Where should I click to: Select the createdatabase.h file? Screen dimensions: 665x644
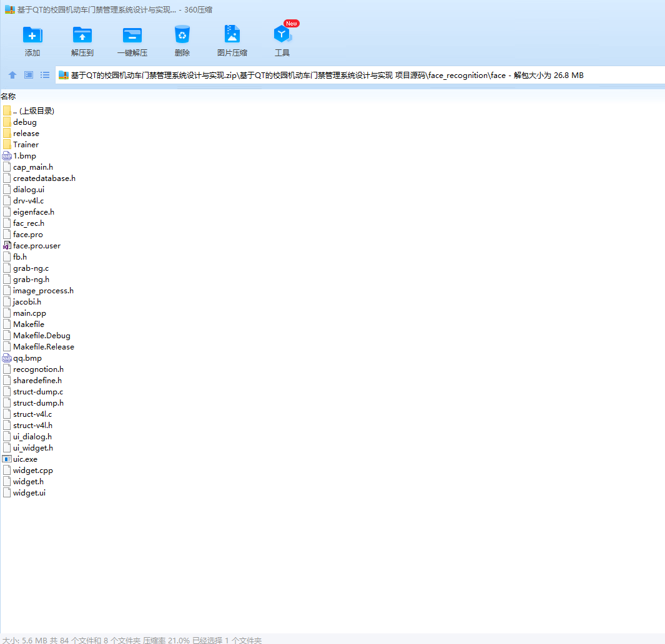tap(39, 178)
